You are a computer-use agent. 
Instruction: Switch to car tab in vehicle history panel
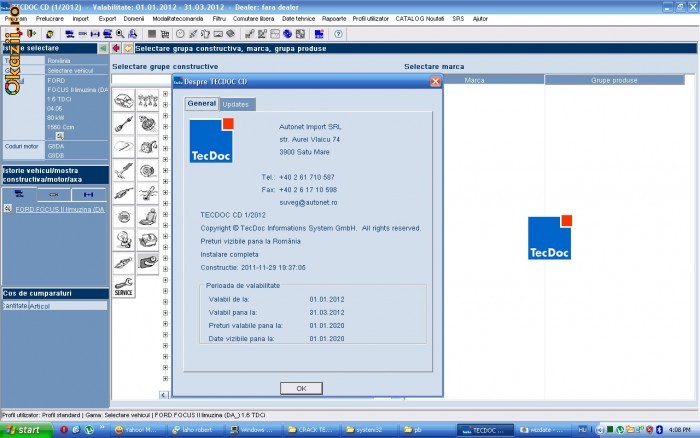coord(19,195)
